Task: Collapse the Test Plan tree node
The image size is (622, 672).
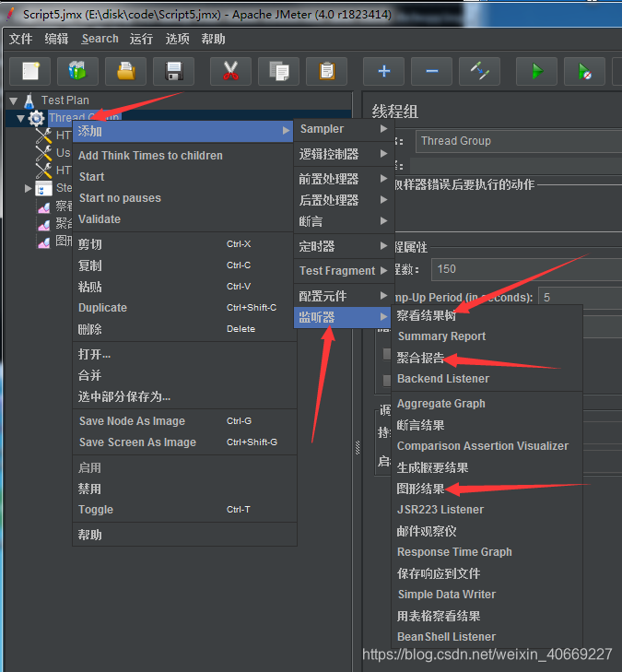Action: (13, 101)
